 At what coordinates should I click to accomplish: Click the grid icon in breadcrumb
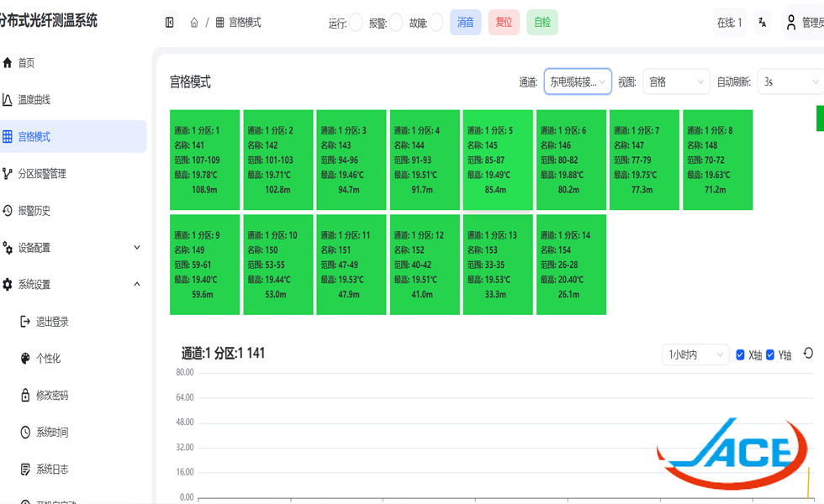tap(219, 23)
